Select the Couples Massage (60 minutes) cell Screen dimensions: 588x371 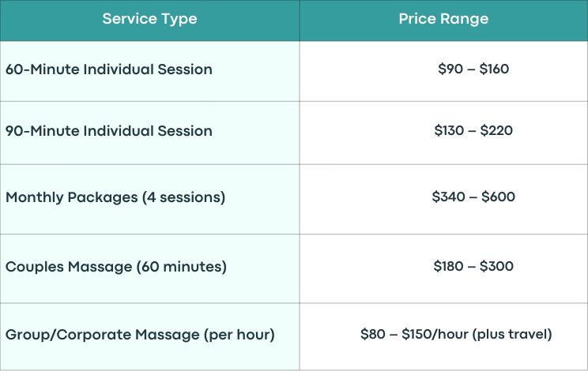point(149,268)
